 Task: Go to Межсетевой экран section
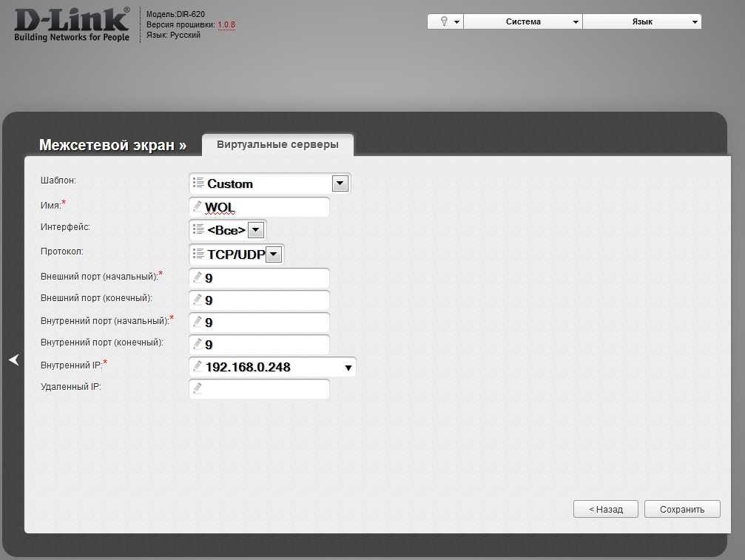pos(112,145)
